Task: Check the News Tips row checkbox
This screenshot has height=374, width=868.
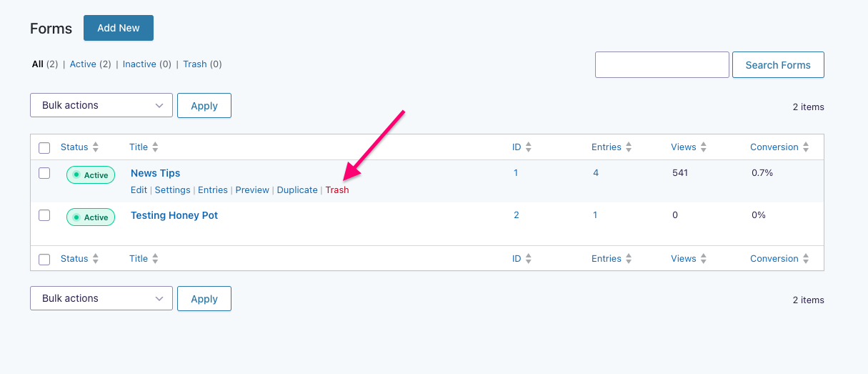Action: (x=44, y=173)
